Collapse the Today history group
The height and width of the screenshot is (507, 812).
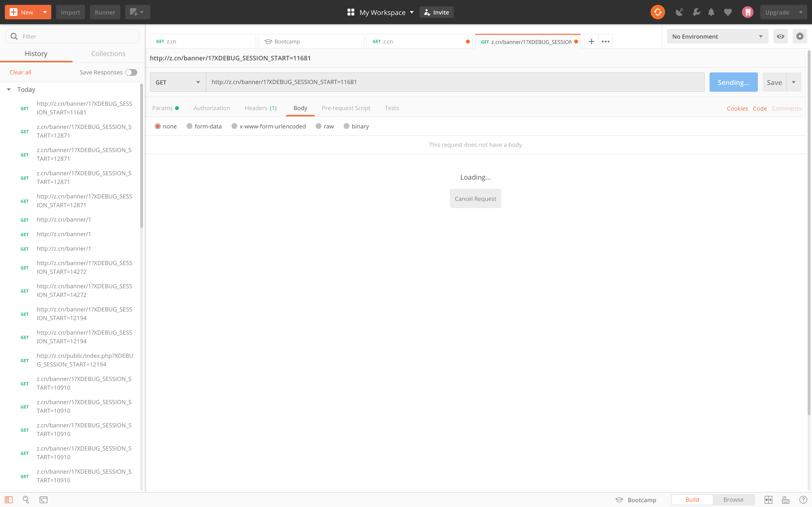coord(9,90)
